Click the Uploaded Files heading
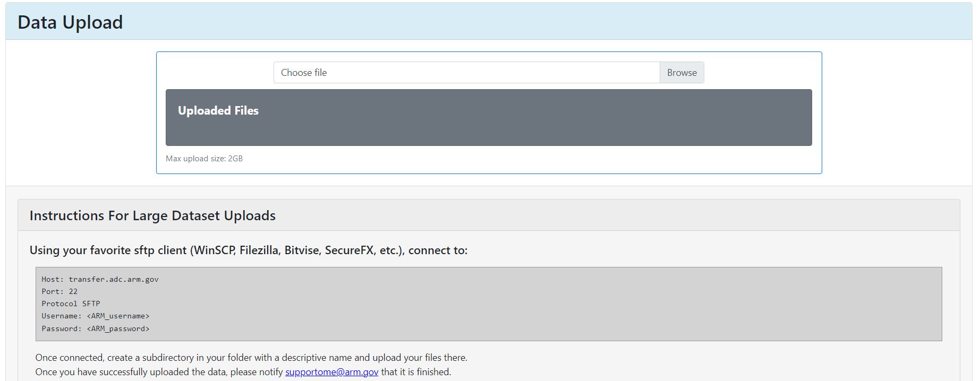Image resolution: width=980 pixels, height=381 pixels. click(x=218, y=110)
